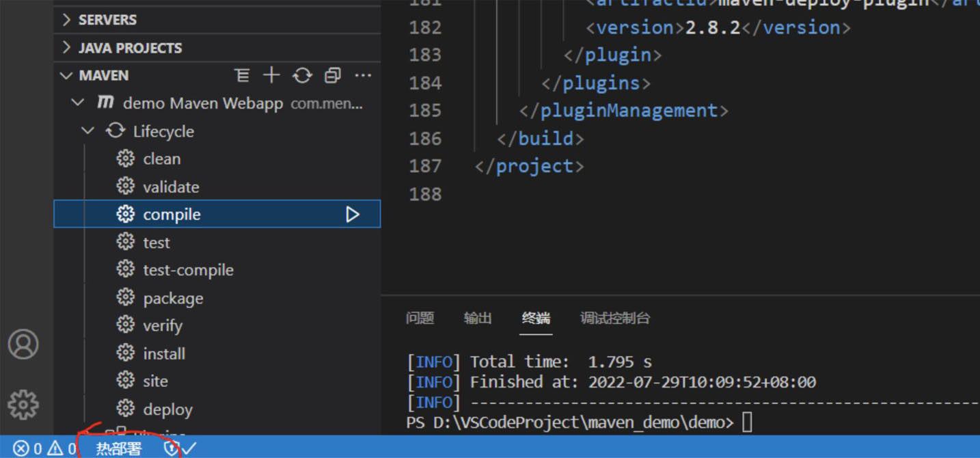
Task: Select the 终端 (Terminal) tab
Action: pyautogui.click(x=536, y=318)
